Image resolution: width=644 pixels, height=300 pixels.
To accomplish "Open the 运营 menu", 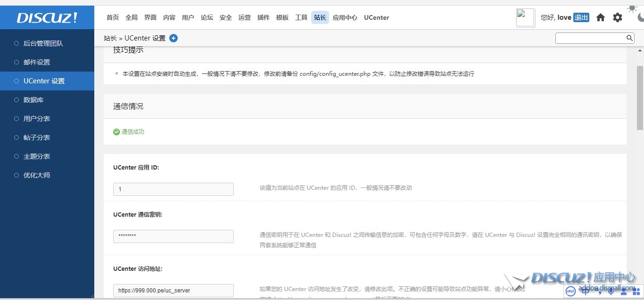I will click(x=245, y=17).
